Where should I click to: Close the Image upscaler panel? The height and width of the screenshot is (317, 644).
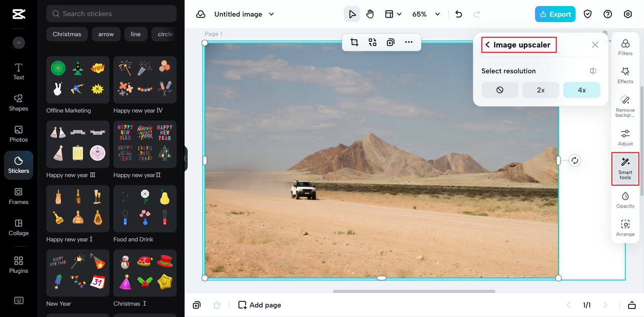pos(595,45)
